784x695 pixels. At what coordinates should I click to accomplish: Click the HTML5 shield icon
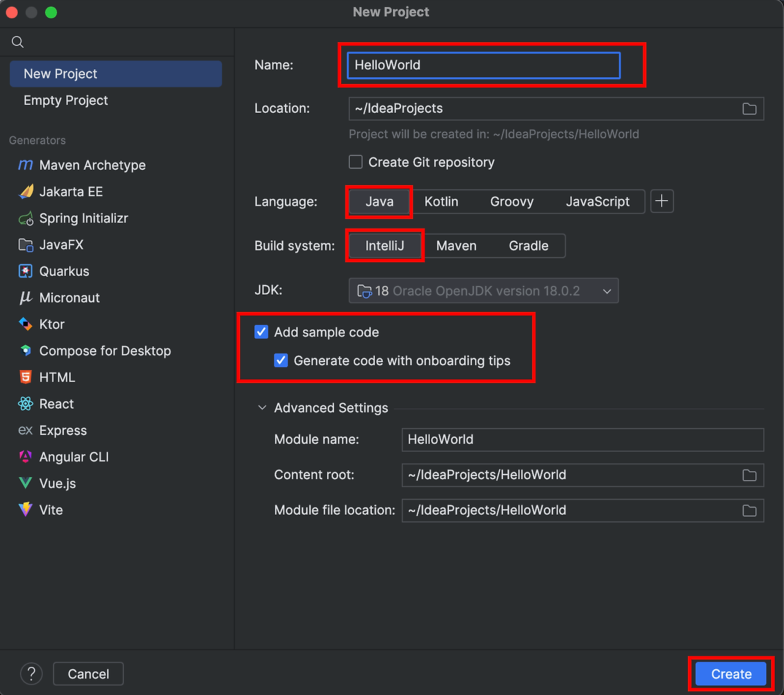26,377
